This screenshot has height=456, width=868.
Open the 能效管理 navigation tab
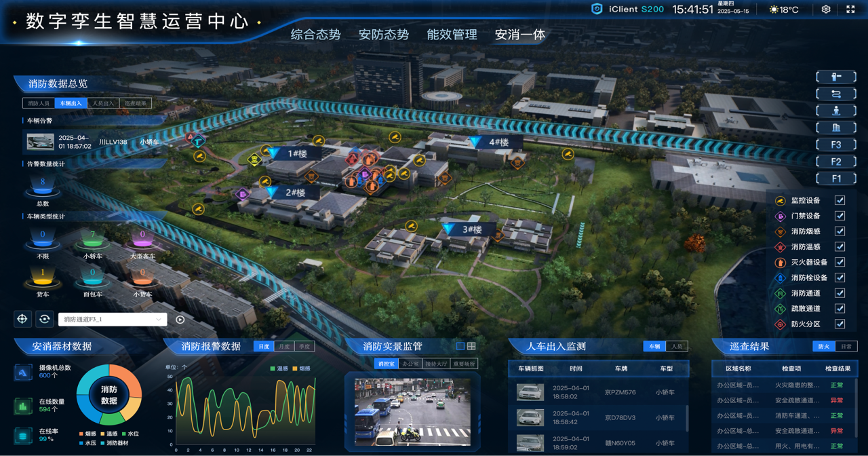(452, 35)
